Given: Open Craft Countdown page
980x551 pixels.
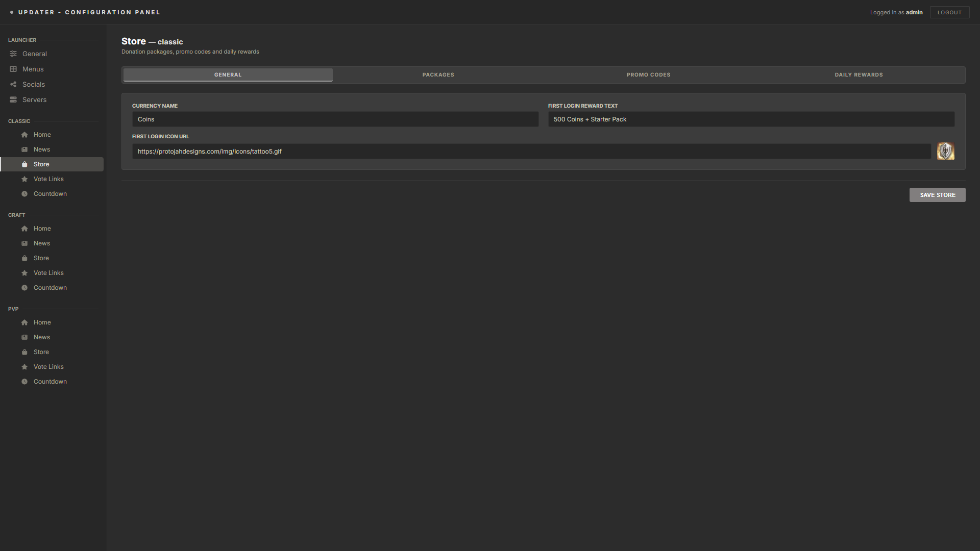Looking at the screenshot, I should [52, 288].
